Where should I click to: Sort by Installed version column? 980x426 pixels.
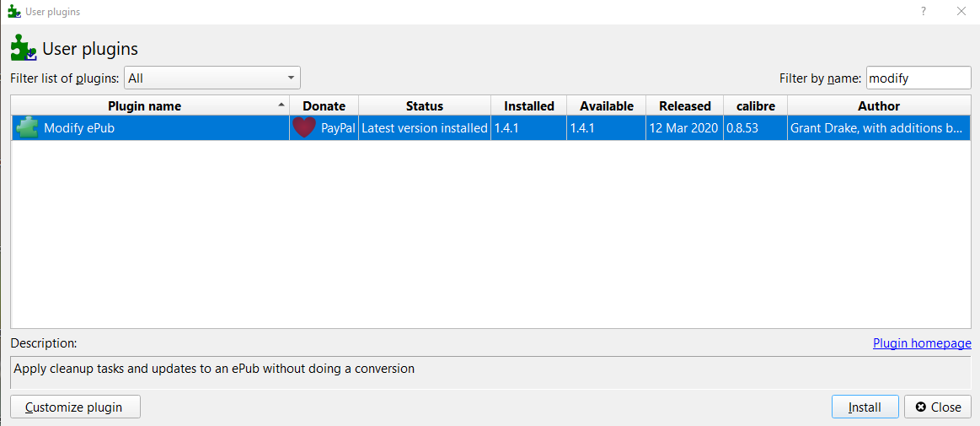coord(528,105)
